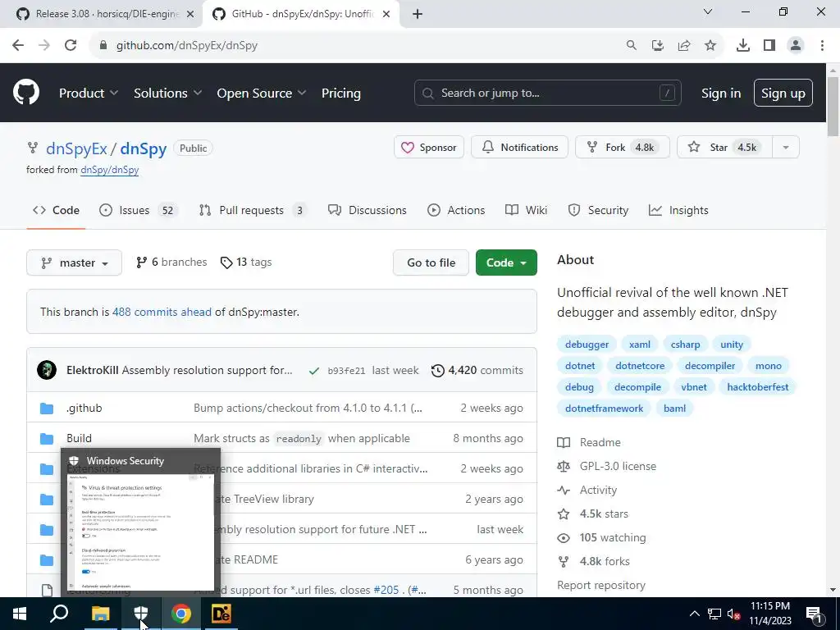
Task: Open the Chrome profile avatar
Action: (x=796, y=46)
